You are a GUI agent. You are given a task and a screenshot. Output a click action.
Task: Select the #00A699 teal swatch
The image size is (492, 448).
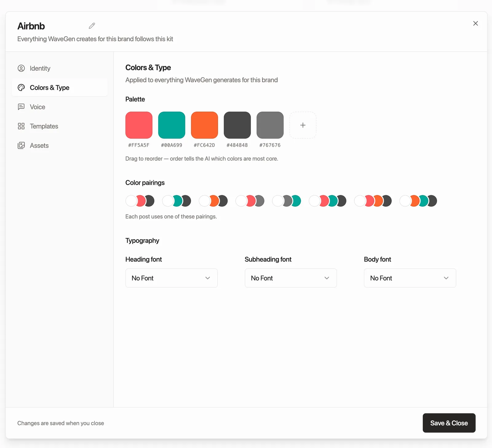click(172, 125)
